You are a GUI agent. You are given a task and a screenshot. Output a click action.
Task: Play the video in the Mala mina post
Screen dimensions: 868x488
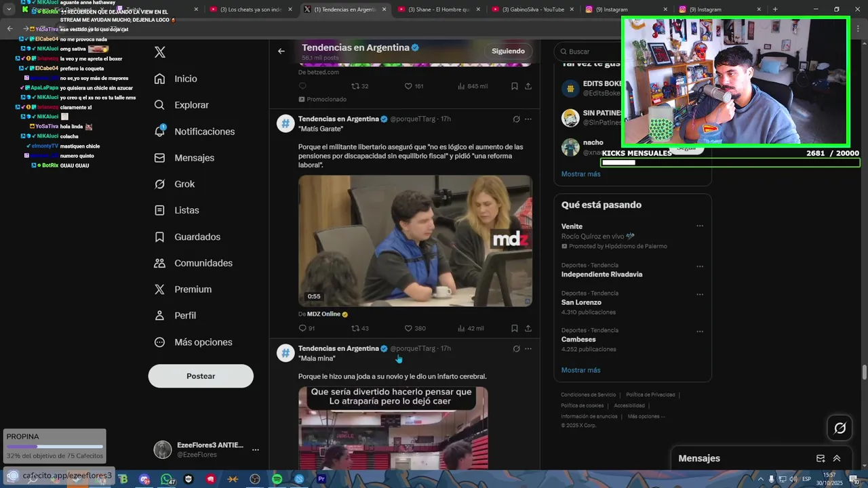point(393,428)
